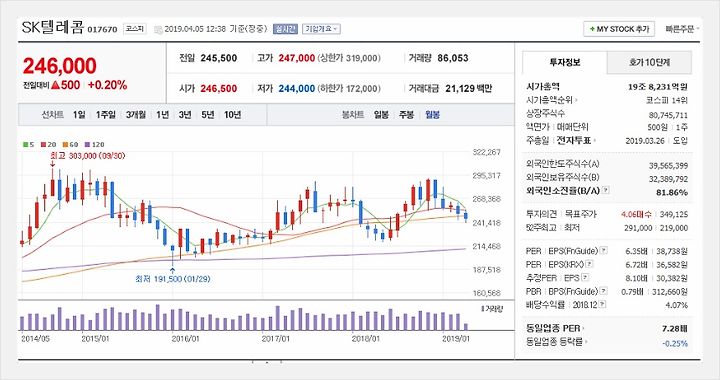Viewport: 720px width, 380px height.
Task: Click the 시가총액 19조 8,231억원 value
Action: click(658, 87)
